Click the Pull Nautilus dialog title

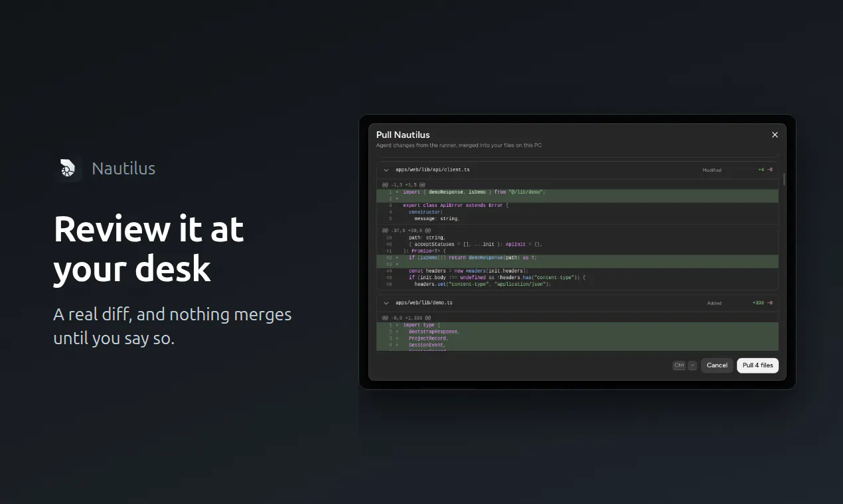(403, 135)
